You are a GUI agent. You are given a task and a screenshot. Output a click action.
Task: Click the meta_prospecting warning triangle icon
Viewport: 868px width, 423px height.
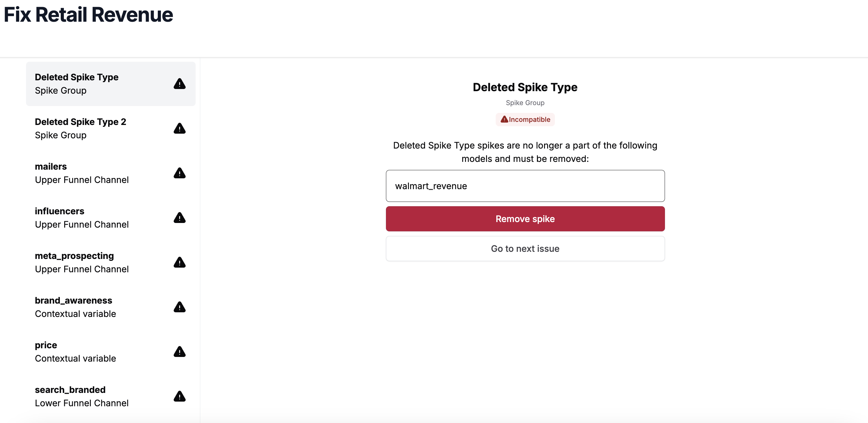coord(179,262)
